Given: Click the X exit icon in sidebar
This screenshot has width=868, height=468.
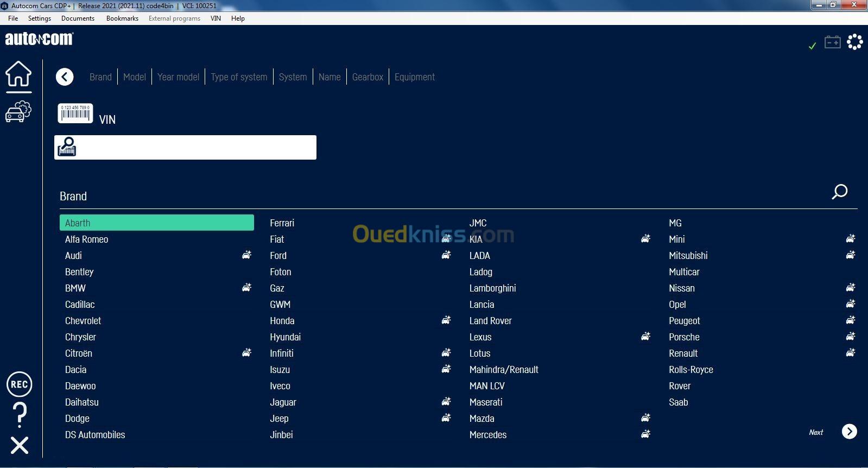Looking at the screenshot, I should (x=20, y=445).
